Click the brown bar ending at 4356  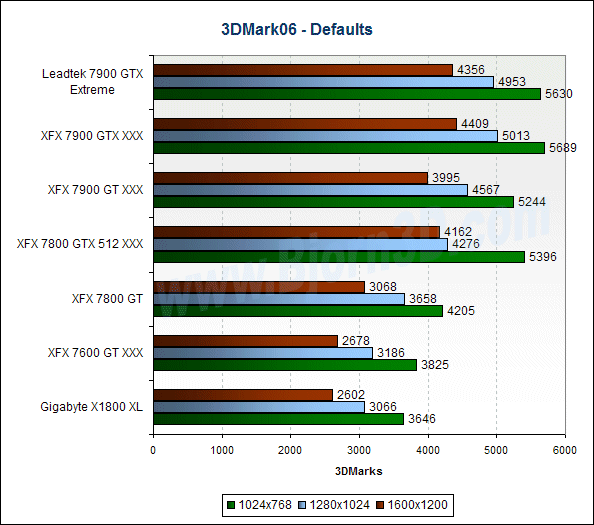click(303, 70)
